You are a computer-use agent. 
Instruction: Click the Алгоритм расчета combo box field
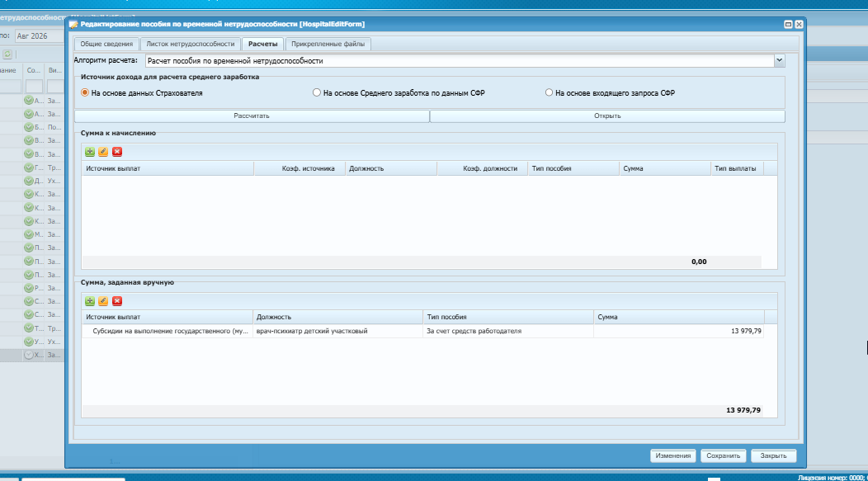coord(460,61)
